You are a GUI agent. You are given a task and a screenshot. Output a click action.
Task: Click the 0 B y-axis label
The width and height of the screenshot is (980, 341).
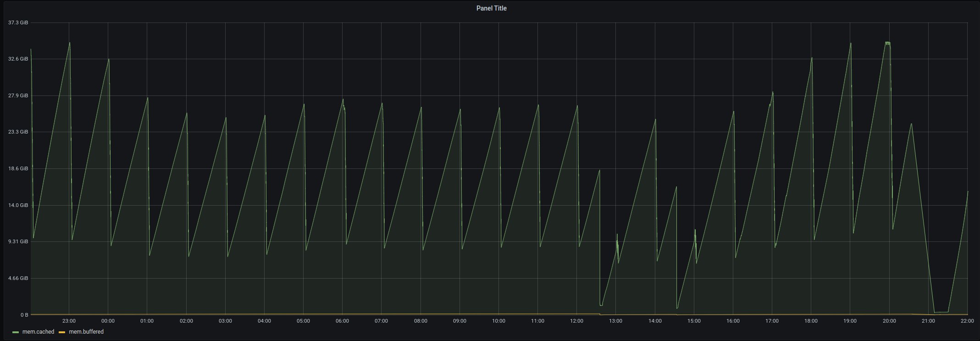[x=24, y=315]
